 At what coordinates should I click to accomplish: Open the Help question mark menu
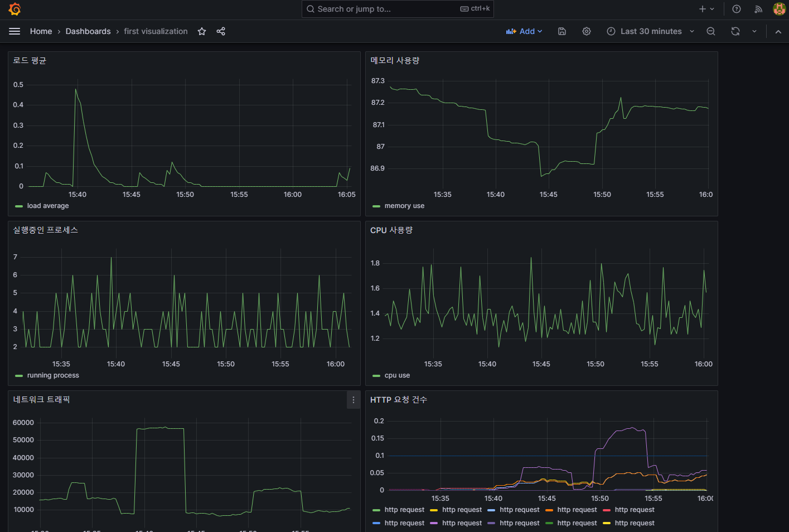(737, 9)
